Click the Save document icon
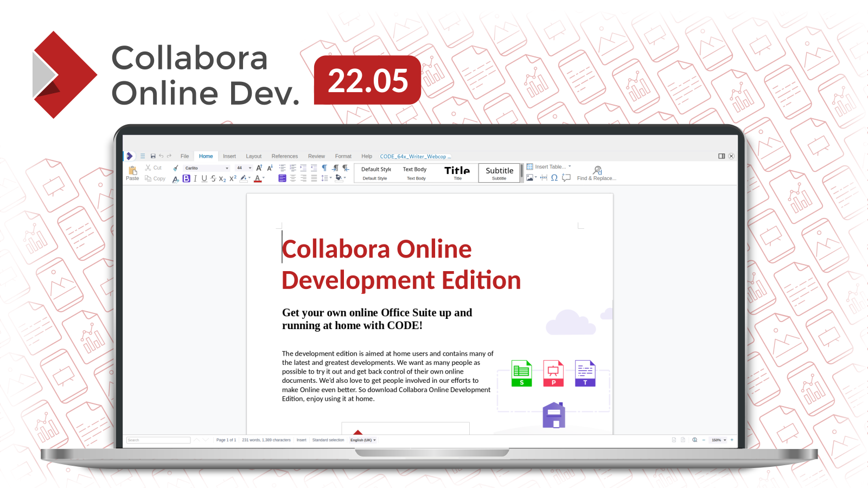The width and height of the screenshot is (868, 488). pos(153,156)
